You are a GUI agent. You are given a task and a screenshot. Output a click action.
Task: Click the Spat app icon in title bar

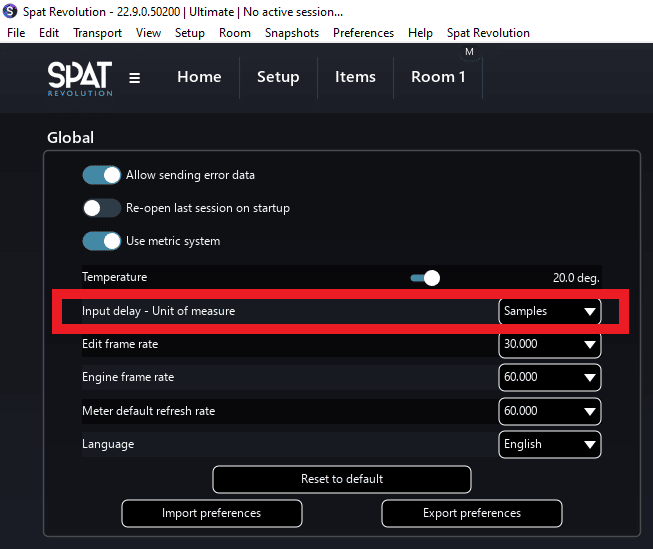pos(10,11)
